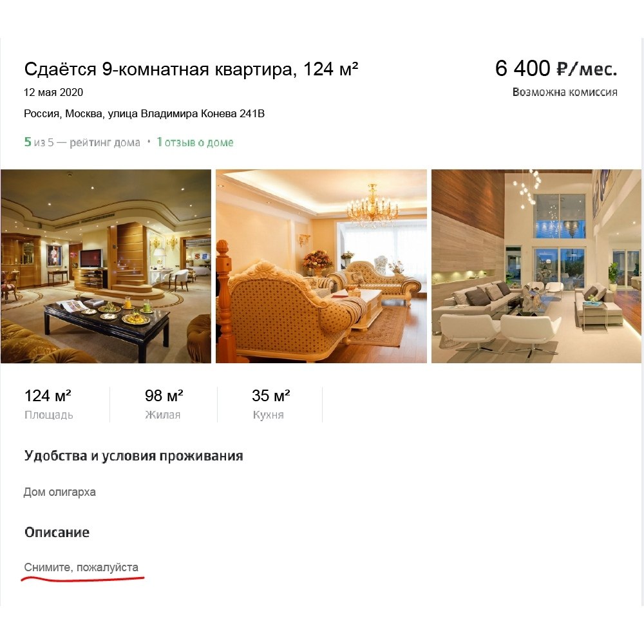Click the green rating number 5
The width and height of the screenshot is (644, 644).
pos(28,142)
